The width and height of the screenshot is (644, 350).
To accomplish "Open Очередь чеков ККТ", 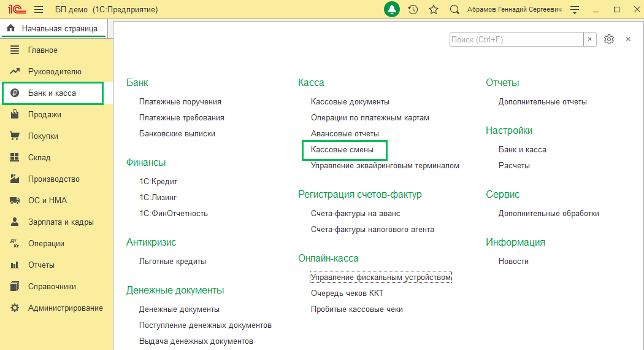I will 347,294.
